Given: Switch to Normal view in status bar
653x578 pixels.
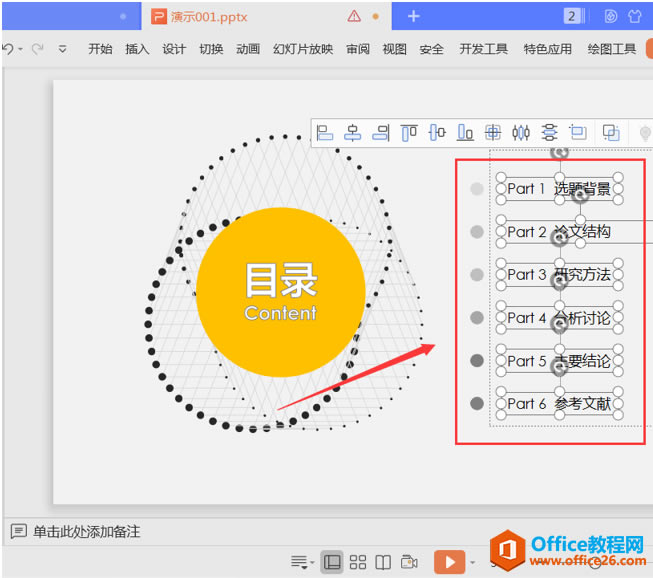Looking at the screenshot, I should [333, 562].
